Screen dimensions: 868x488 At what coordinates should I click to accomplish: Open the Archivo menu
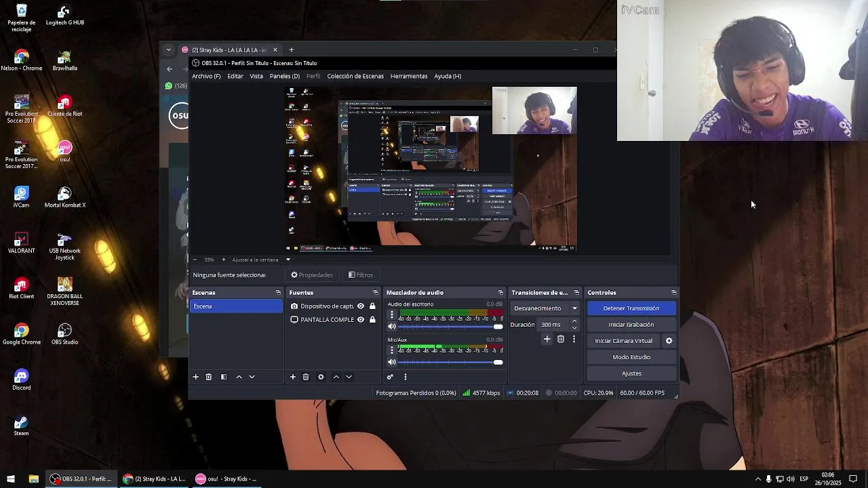pyautogui.click(x=206, y=77)
